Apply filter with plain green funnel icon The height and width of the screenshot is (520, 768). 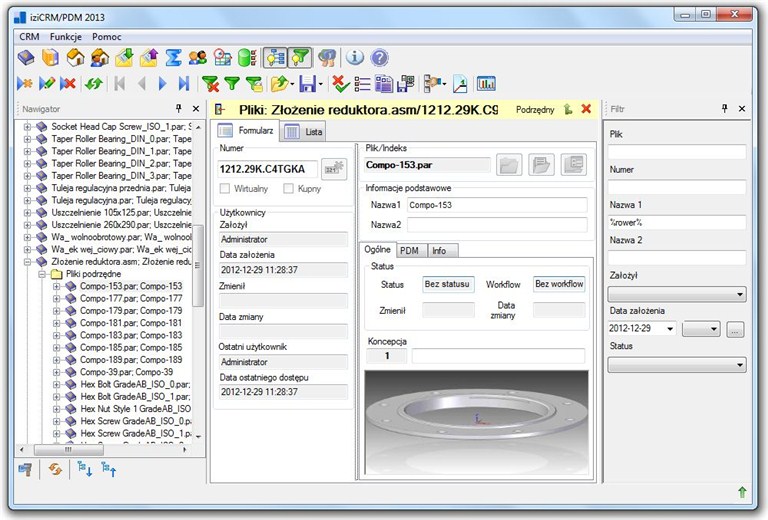tap(232, 84)
